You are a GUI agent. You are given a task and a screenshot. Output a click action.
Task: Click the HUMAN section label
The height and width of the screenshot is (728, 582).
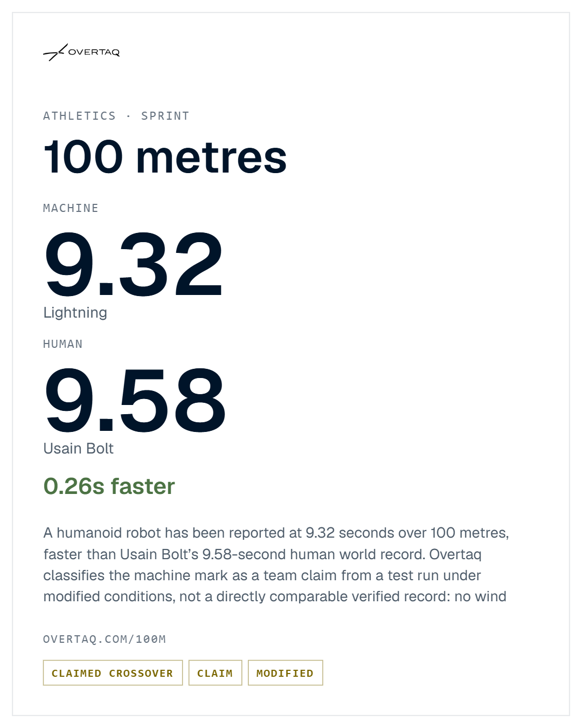click(x=63, y=344)
